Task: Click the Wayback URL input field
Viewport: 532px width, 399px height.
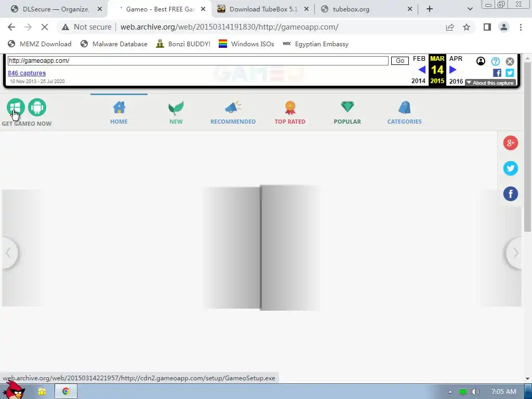Action: click(198, 61)
